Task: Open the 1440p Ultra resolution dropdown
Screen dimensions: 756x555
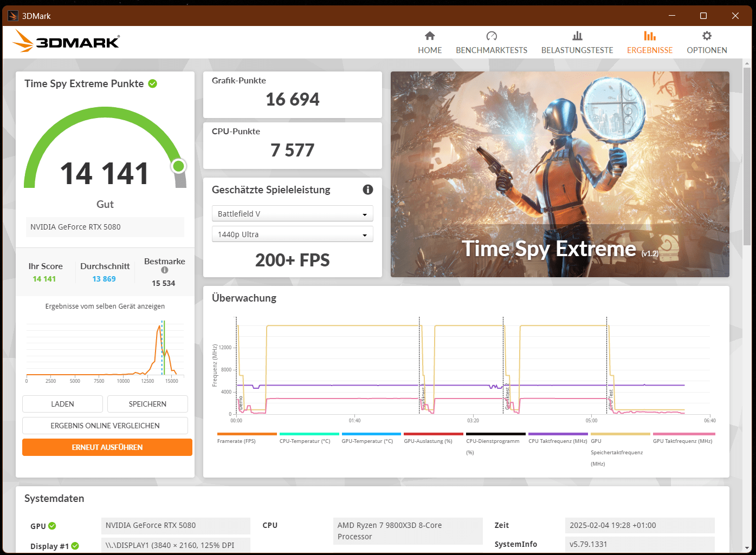Action: pyautogui.click(x=293, y=234)
